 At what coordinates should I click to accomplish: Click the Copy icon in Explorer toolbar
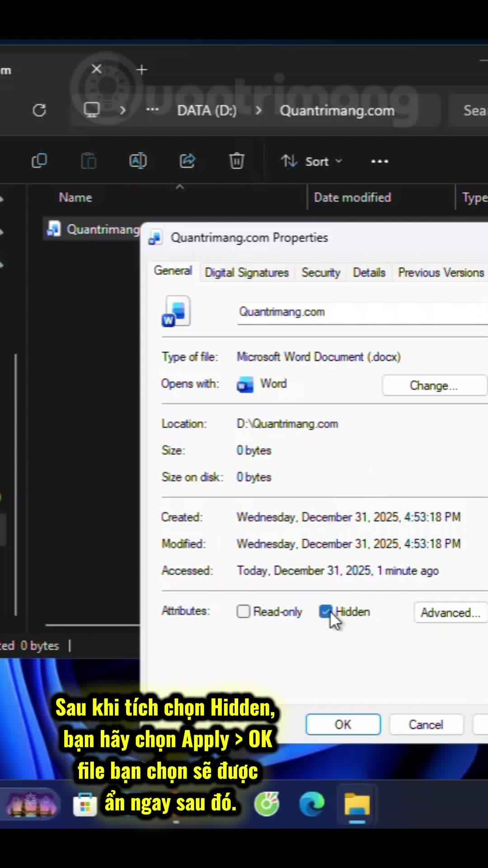click(x=39, y=161)
